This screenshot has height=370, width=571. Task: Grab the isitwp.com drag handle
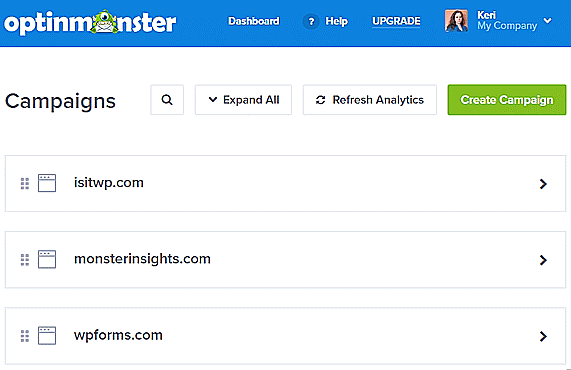[x=25, y=184]
